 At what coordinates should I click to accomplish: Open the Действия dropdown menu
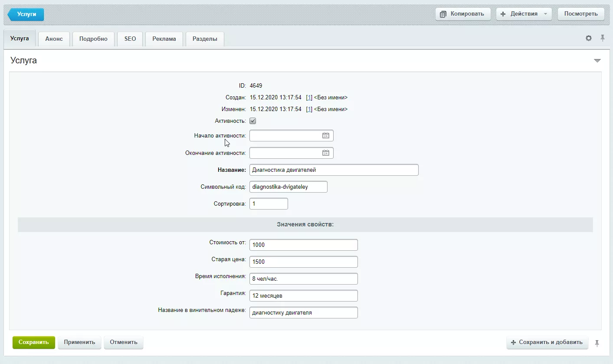pyautogui.click(x=524, y=14)
